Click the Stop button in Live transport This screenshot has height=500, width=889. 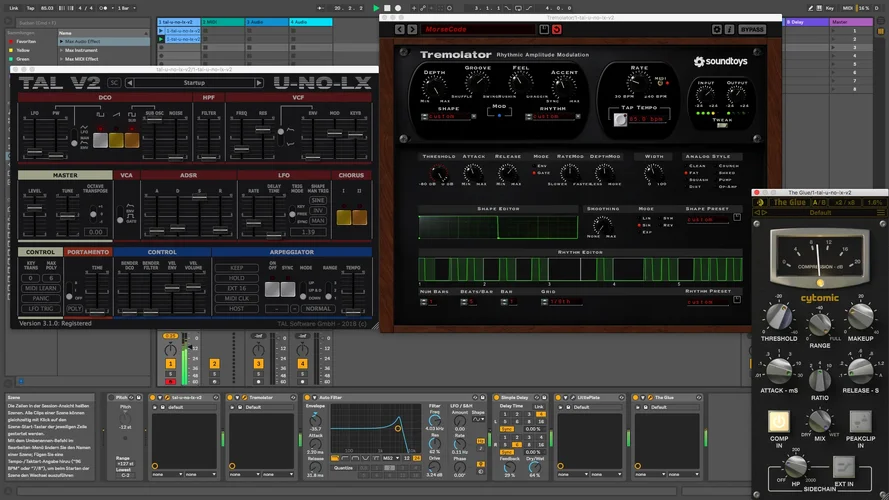(x=387, y=8)
